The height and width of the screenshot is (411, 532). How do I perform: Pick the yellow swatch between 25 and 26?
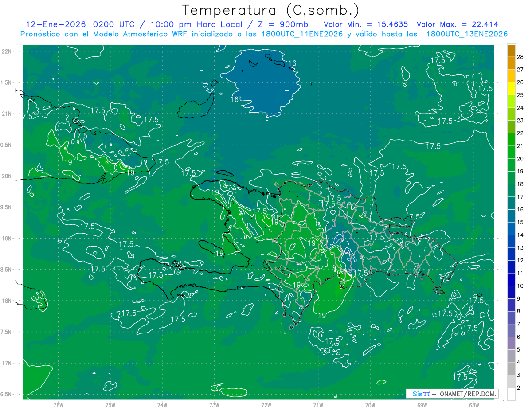(x=511, y=88)
